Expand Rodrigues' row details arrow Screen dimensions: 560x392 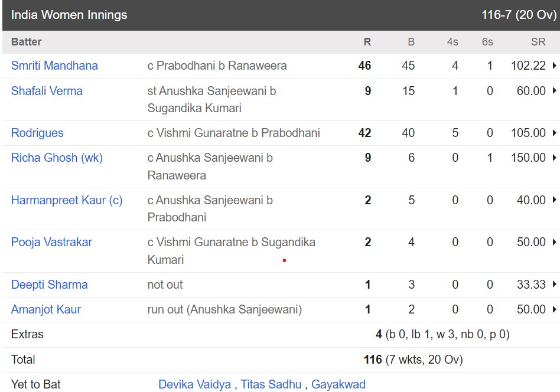point(554,133)
